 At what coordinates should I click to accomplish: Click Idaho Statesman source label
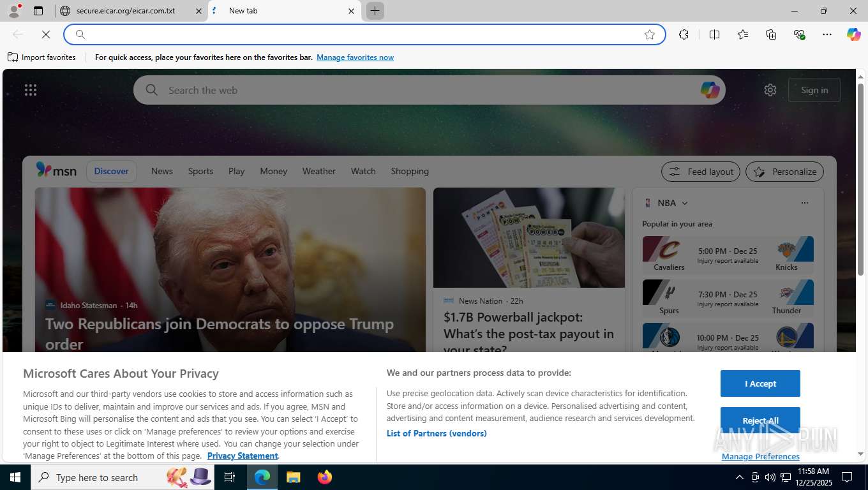89,305
